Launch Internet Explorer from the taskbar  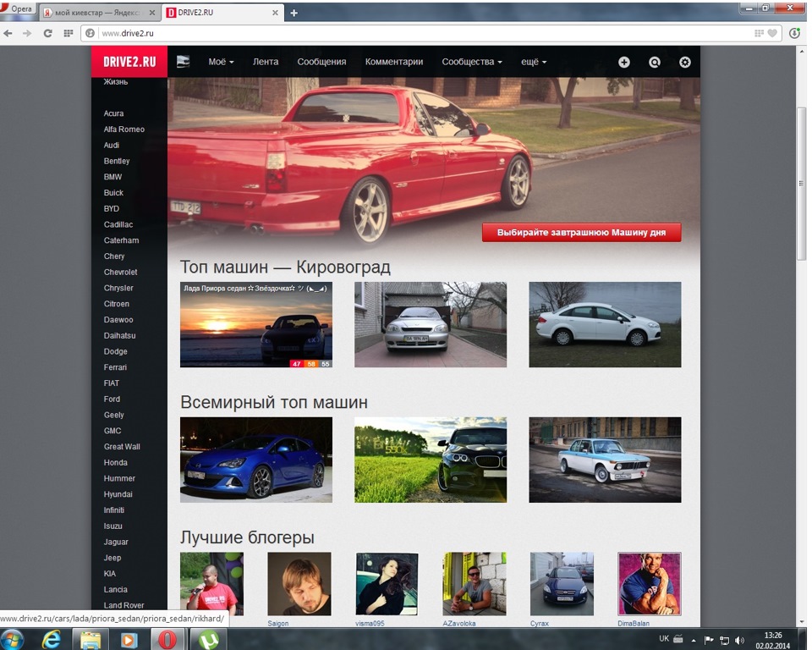coord(50,640)
